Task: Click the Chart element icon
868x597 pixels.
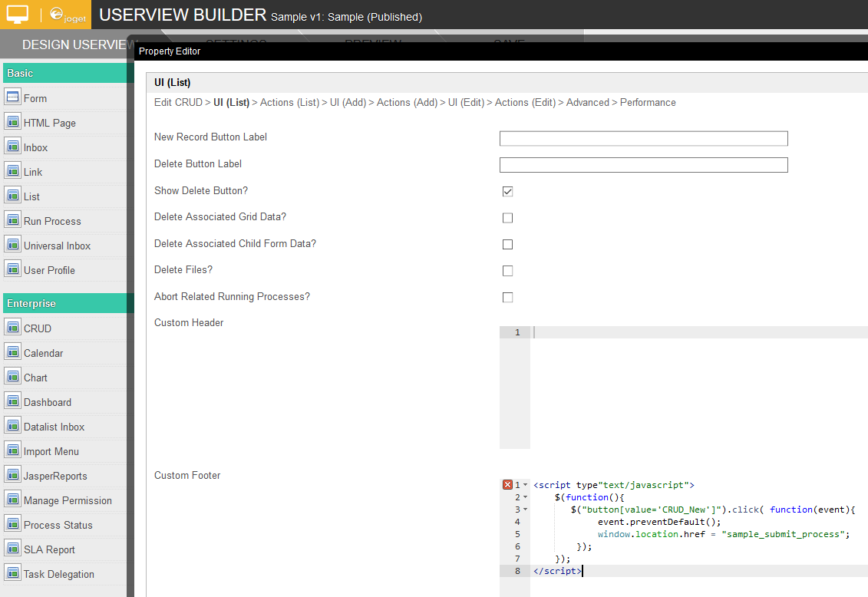Action: coord(12,377)
